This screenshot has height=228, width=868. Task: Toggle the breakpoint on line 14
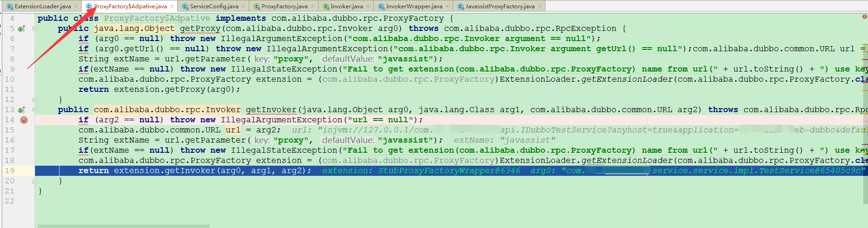point(24,120)
